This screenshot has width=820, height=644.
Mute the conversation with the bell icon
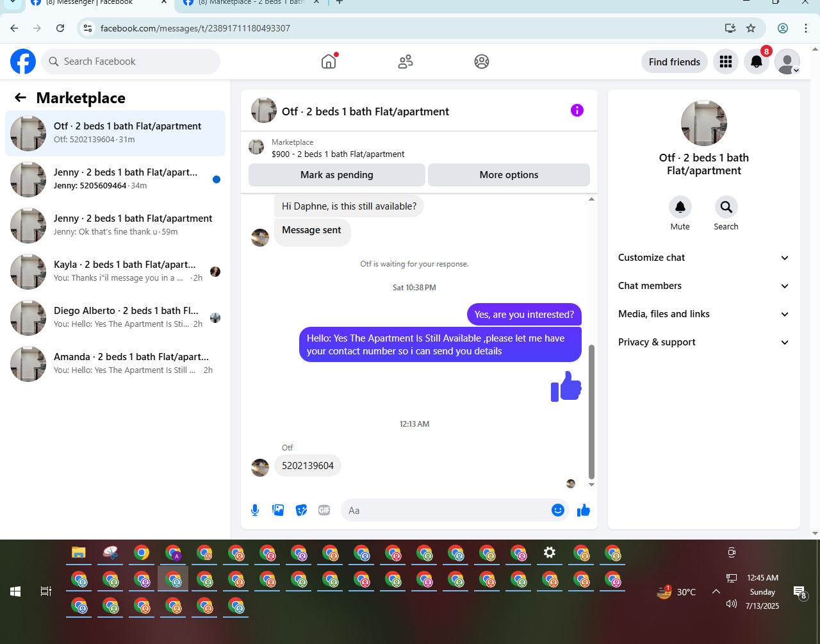(680, 207)
